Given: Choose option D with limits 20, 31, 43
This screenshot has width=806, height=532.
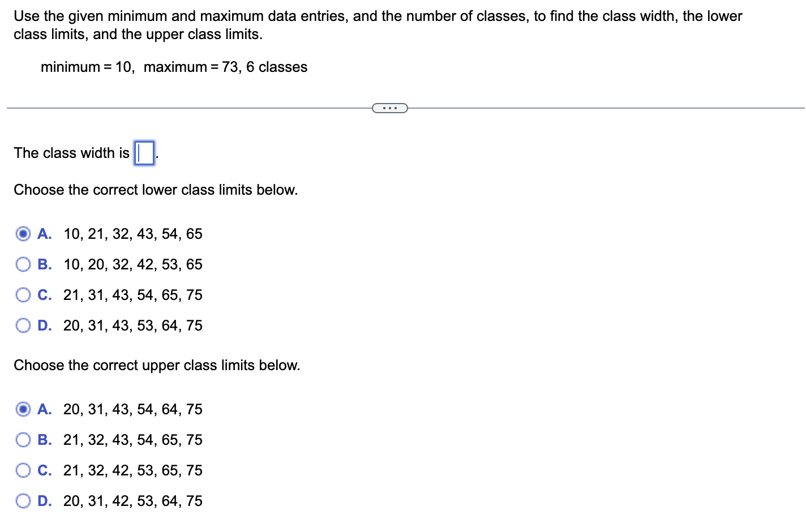Looking at the screenshot, I should pos(23,325).
